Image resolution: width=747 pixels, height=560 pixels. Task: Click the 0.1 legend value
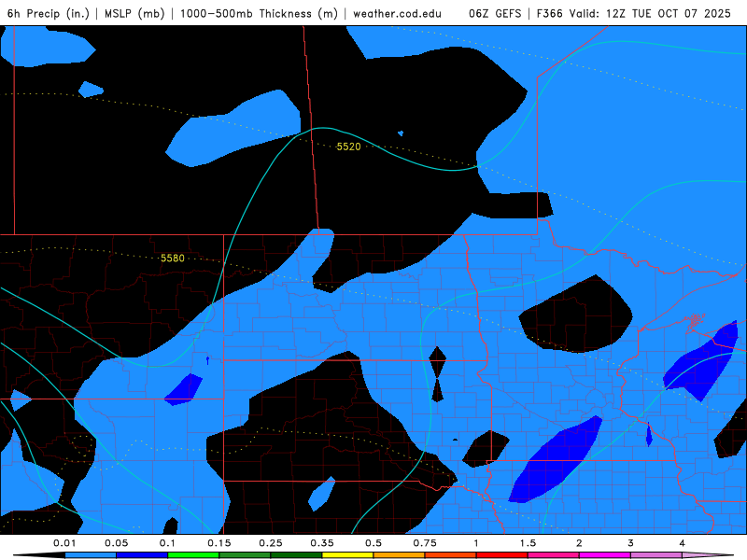tap(167, 543)
